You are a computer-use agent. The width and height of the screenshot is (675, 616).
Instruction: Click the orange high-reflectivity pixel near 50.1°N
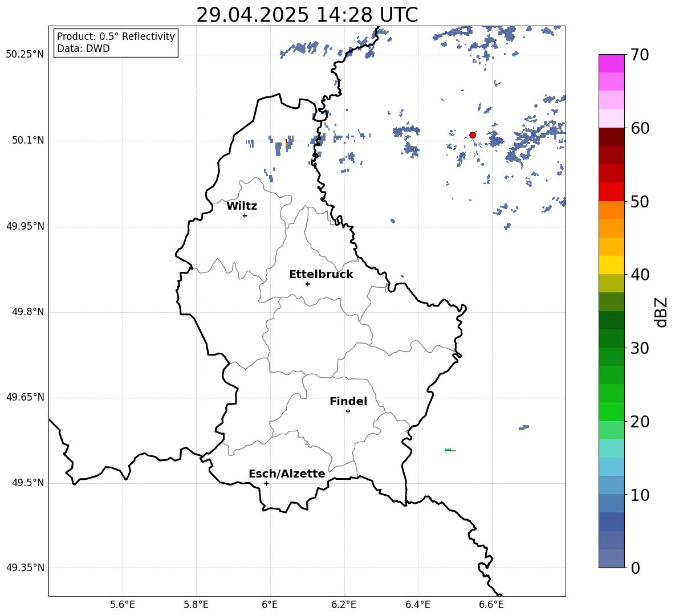point(287,143)
